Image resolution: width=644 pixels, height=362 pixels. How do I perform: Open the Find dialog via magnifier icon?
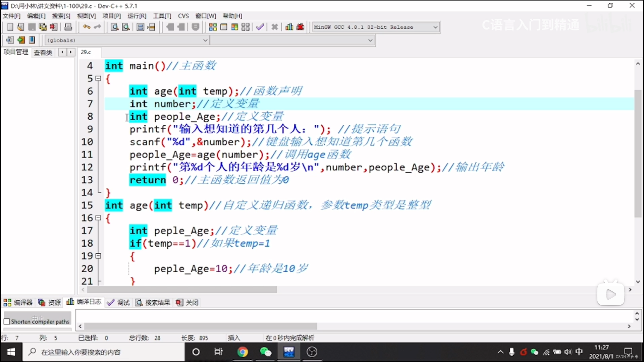pyautogui.click(x=114, y=27)
